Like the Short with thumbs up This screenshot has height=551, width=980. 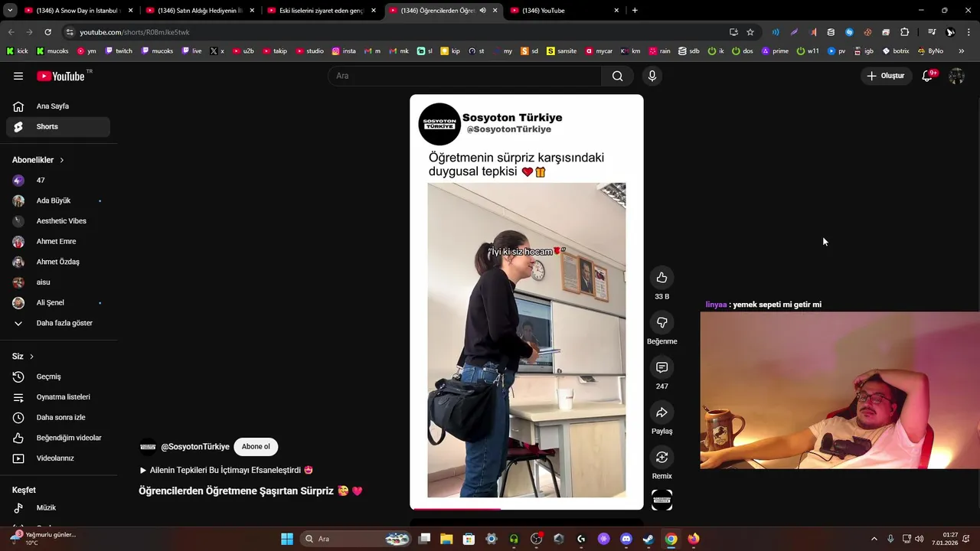[661, 278]
